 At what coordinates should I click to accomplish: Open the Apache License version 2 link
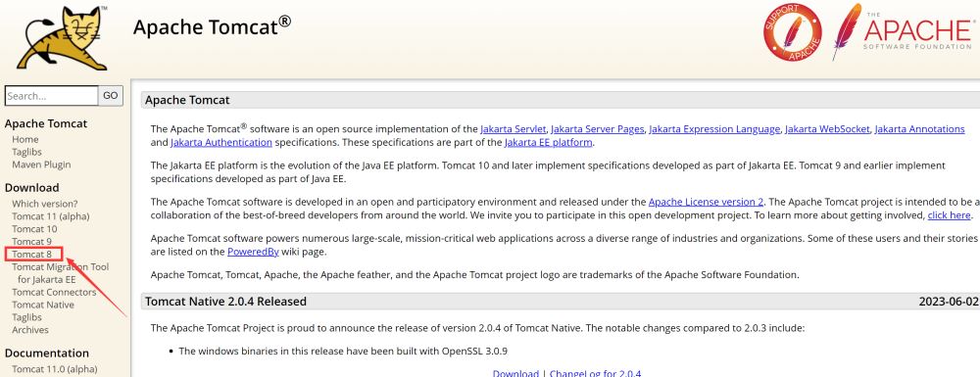[706, 202]
